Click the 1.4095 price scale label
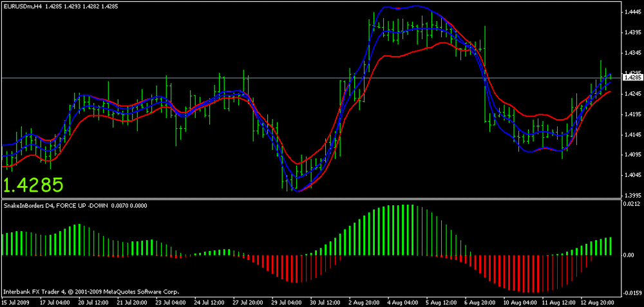 click(x=632, y=154)
